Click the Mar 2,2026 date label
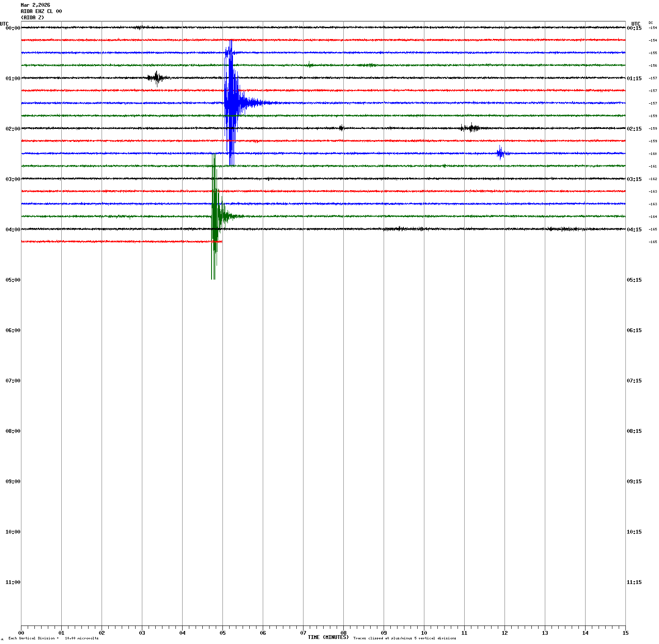The width and height of the screenshot is (659, 644). point(35,5)
